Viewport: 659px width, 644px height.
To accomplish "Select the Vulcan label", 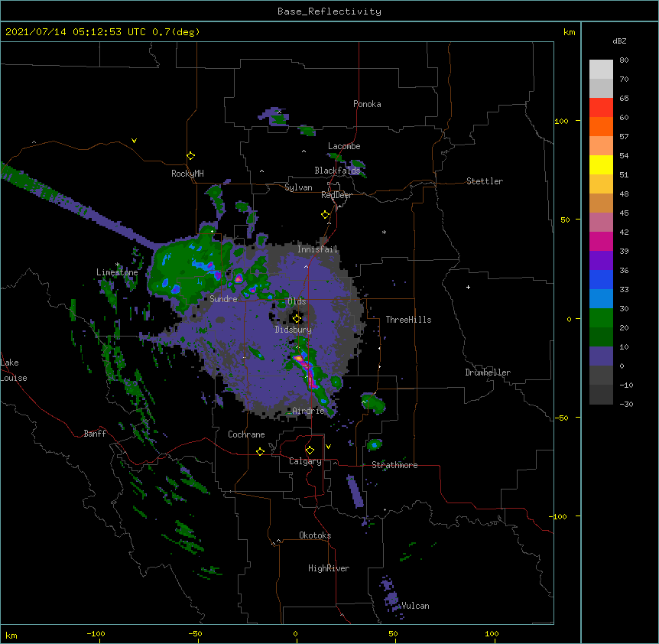I will [415, 606].
